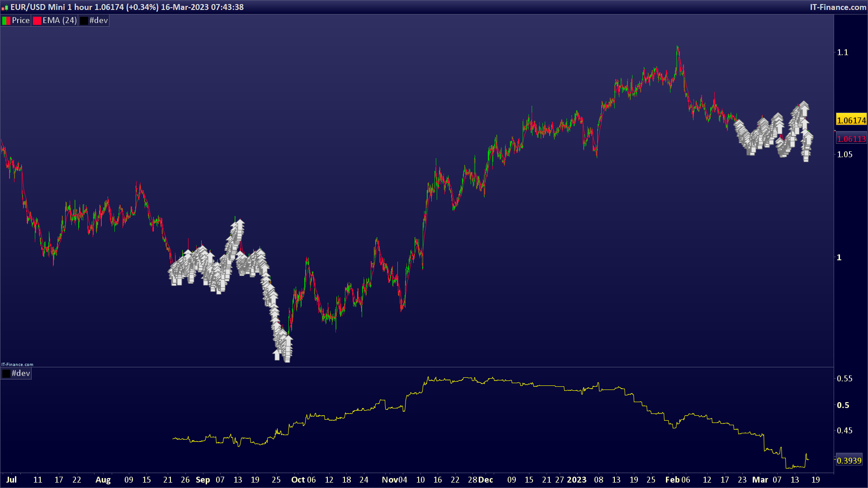This screenshot has width=868, height=488.
Task: Click the 0.3939 indicator value tag
Action: click(849, 460)
